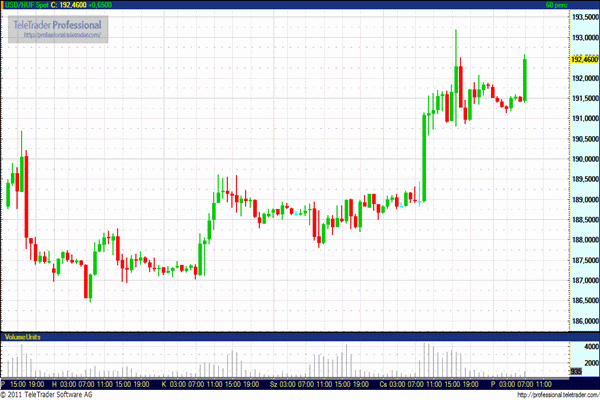Click the Cs day marker on time axis
This screenshot has width=600, height=400.
(x=383, y=384)
